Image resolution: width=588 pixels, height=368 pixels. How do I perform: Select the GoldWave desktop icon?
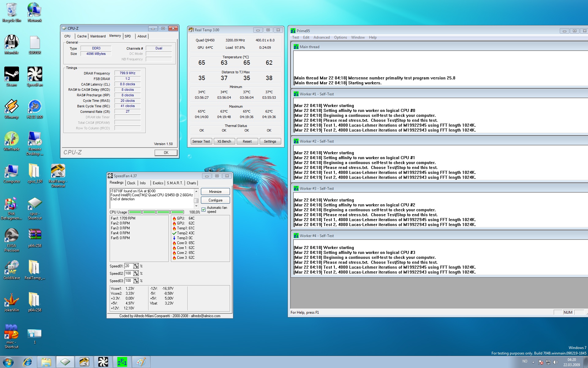pos(12,270)
